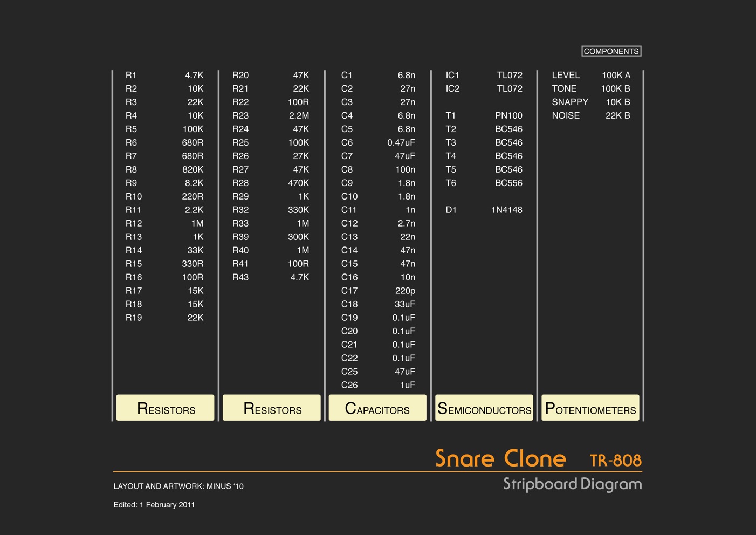Click the C6 0.47uF capacitor row
This screenshot has width=756, height=535.
coord(378,143)
